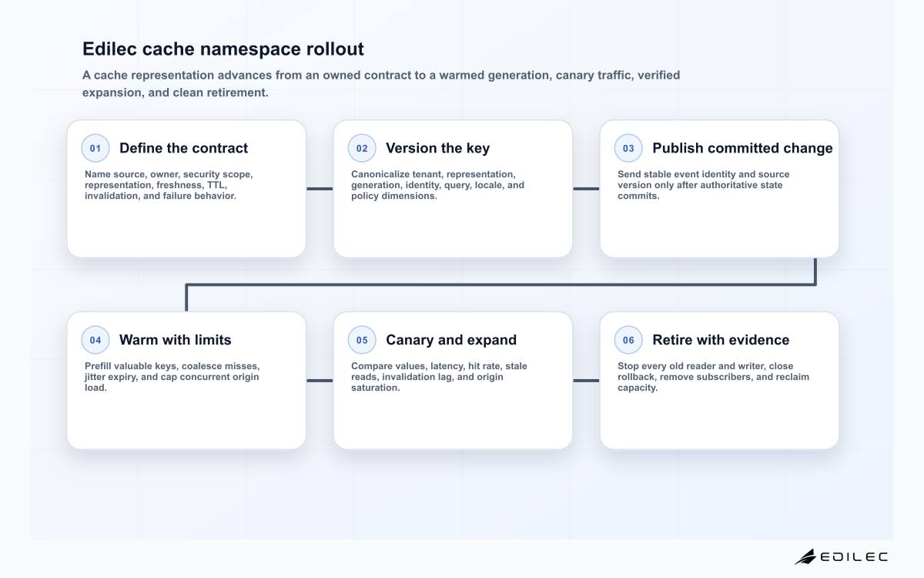This screenshot has height=578, width=924.
Task: Click the description 'Name source, owner, security scope'
Action: (169, 185)
